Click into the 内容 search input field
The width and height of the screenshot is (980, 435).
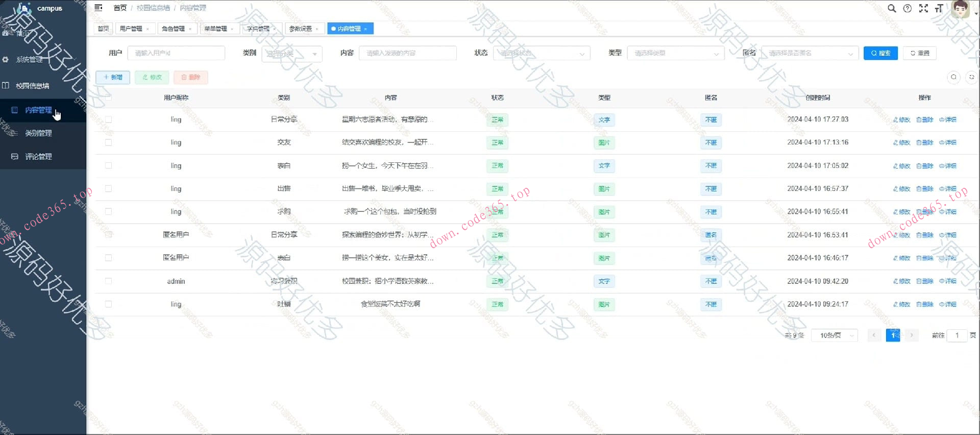pyautogui.click(x=408, y=53)
